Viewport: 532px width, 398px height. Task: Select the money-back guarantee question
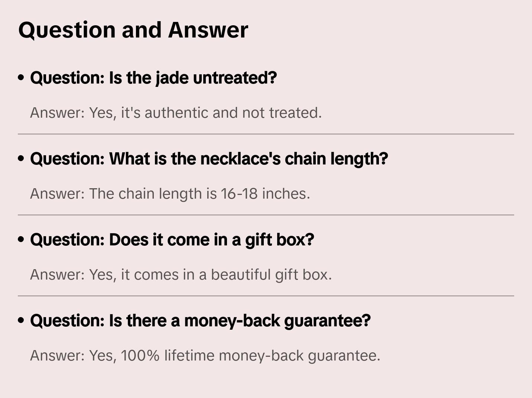[x=200, y=321]
